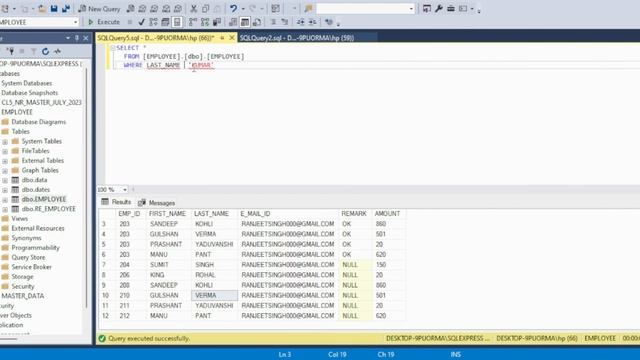Click the AMOUNT column header

click(x=387, y=214)
